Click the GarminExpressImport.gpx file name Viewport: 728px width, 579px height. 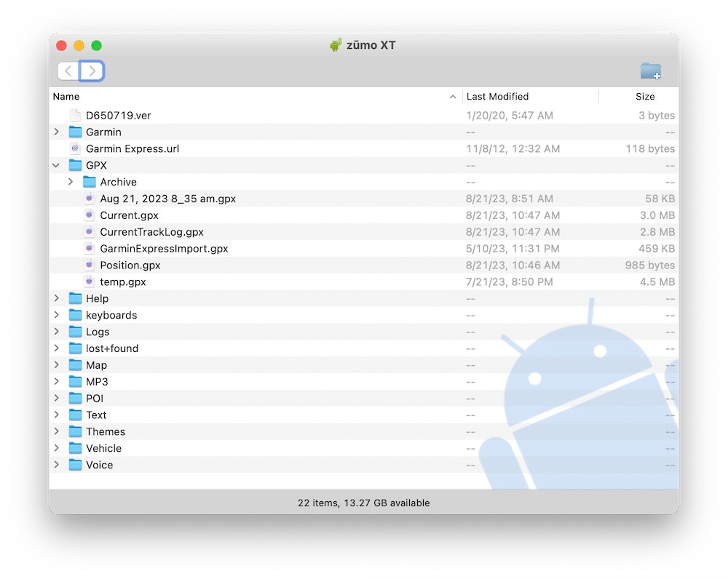tap(164, 249)
